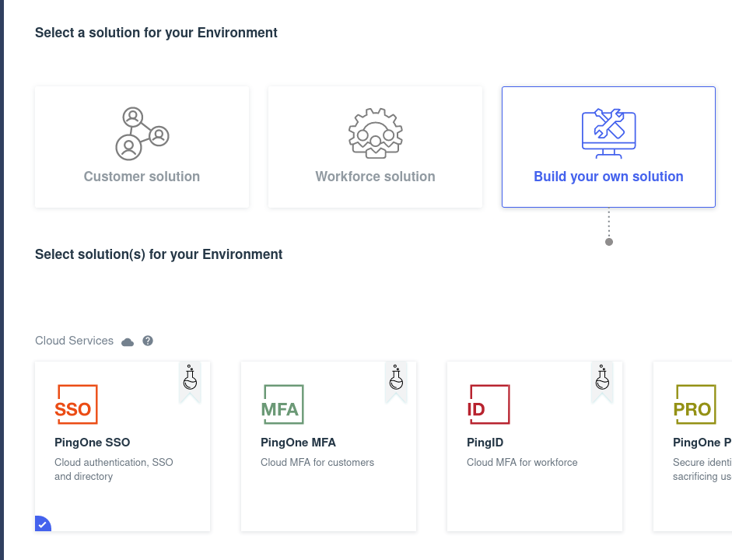Click the Build your own solution label

coord(608,177)
